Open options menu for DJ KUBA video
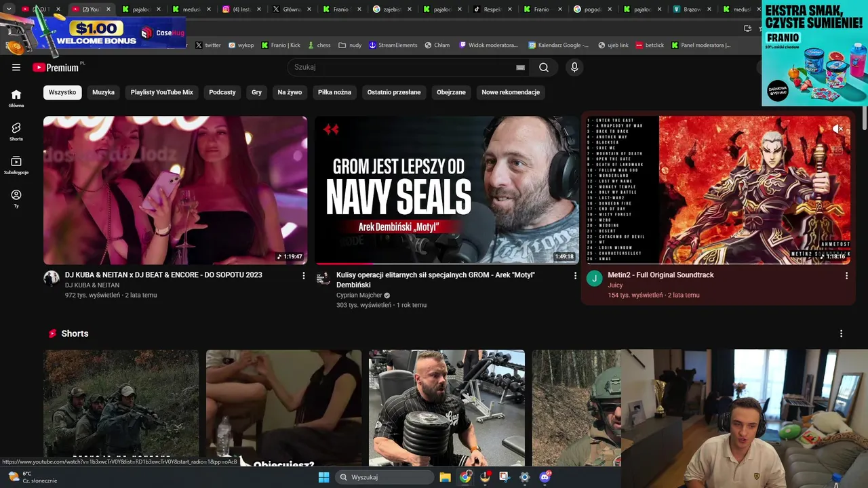Viewport: 868px width, 488px height. click(303, 276)
